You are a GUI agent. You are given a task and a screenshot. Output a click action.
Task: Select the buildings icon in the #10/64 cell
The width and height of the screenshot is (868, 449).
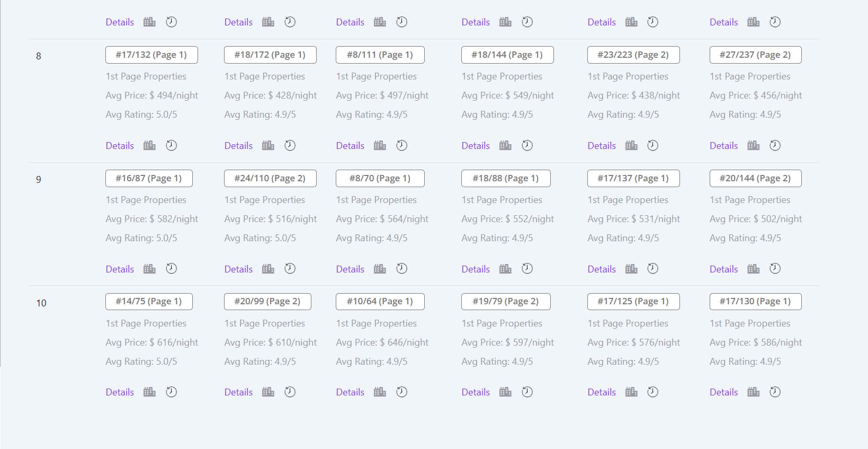point(380,392)
